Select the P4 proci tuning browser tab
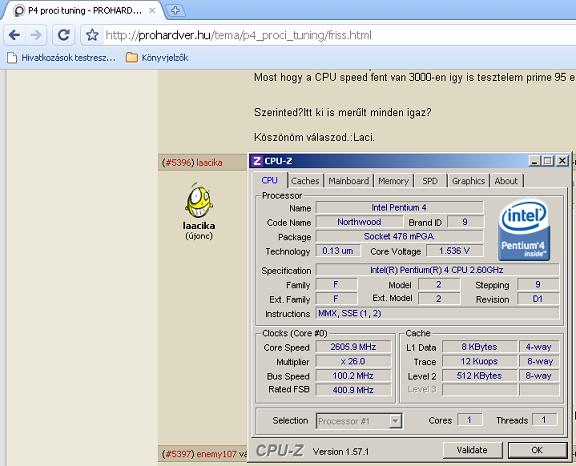 click(x=84, y=11)
